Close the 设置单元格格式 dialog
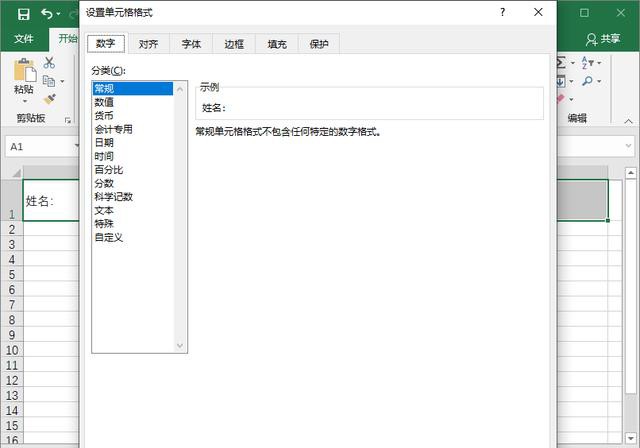Image resolution: width=640 pixels, height=448 pixels. tap(538, 12)
